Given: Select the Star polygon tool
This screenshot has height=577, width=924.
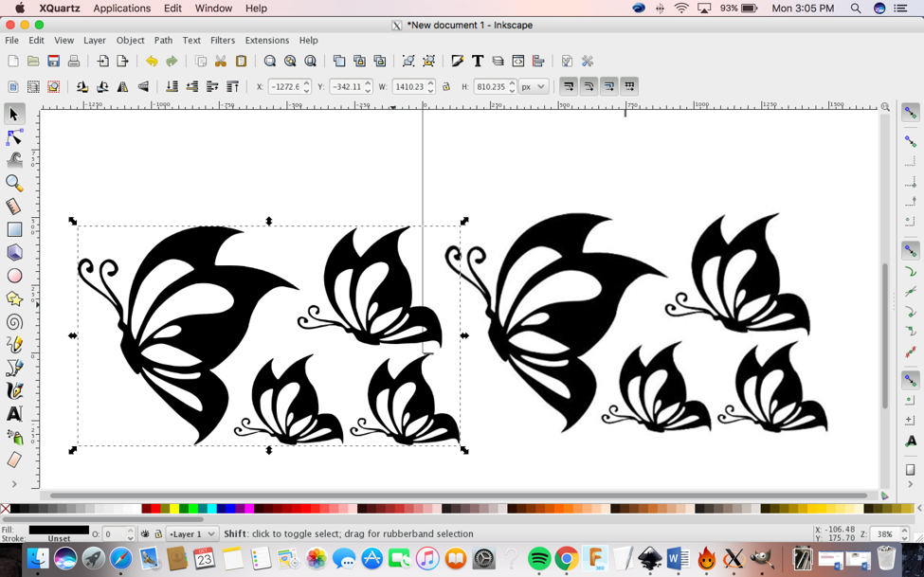Looking at the screenshot, I should [14, 298].
